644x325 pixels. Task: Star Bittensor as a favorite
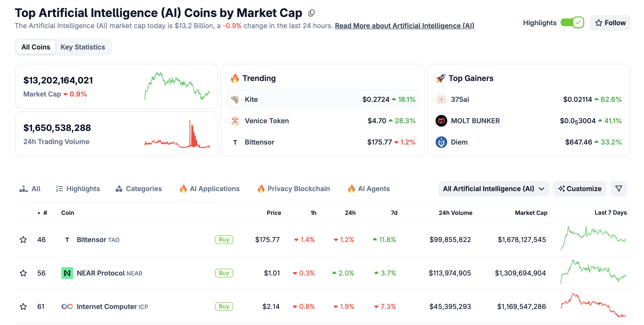[23, 240]
